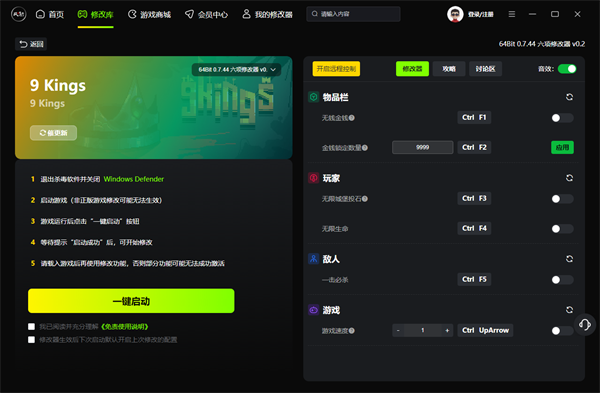
Task: Open the hamburger menu icon
Action: coord(512,14)
